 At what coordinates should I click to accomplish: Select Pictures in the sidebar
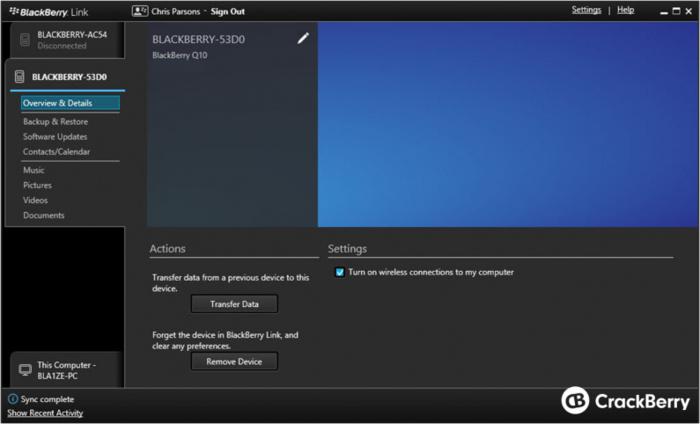pos(37,185)
